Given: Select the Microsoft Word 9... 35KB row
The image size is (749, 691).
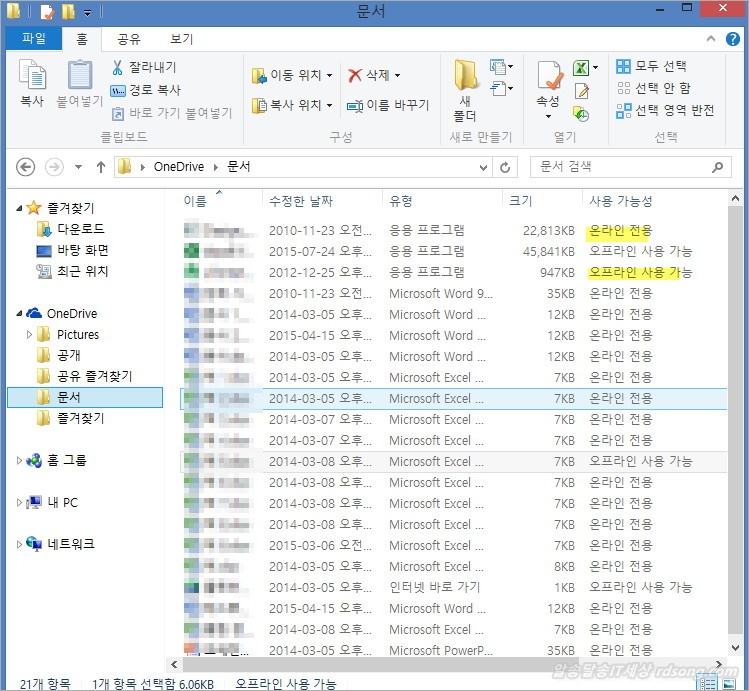Looking at the screenshot, I should point(454,293).
